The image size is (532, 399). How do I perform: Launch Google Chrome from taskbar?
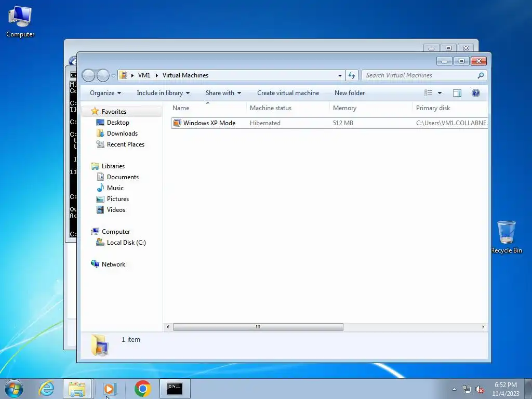click(142, 389)
